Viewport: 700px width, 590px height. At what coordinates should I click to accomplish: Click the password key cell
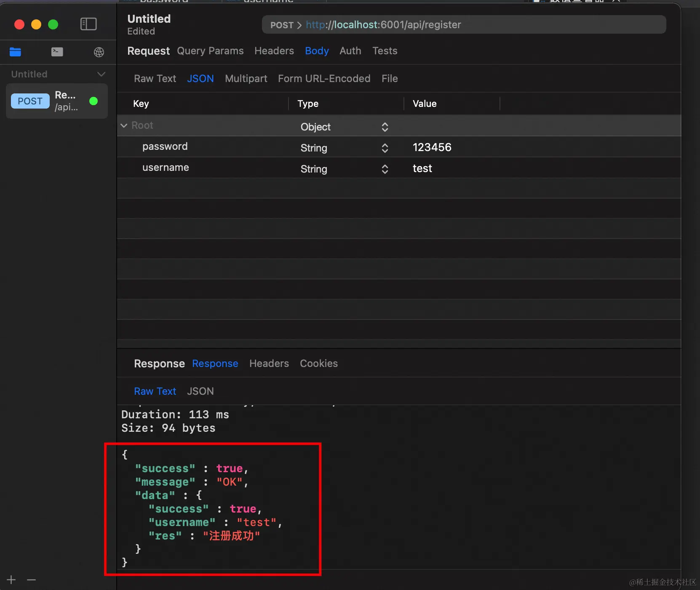click(x=165, y=146)
